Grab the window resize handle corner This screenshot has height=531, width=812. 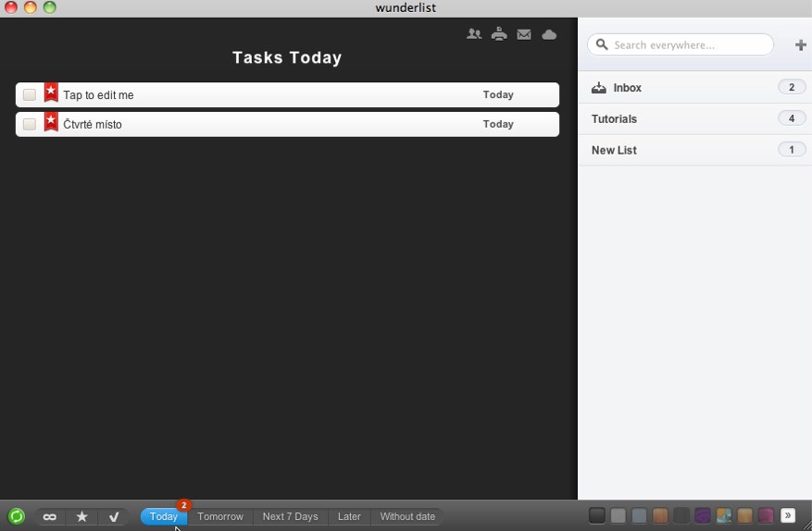806,525
